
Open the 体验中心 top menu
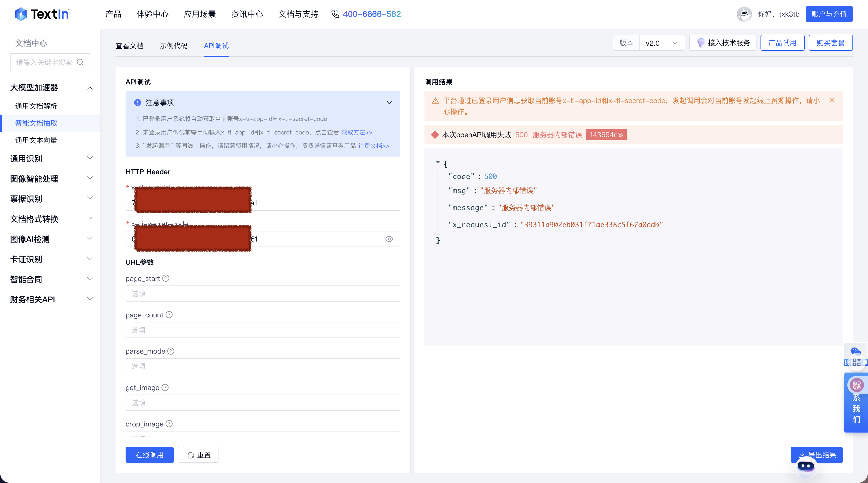coord(152,14)
